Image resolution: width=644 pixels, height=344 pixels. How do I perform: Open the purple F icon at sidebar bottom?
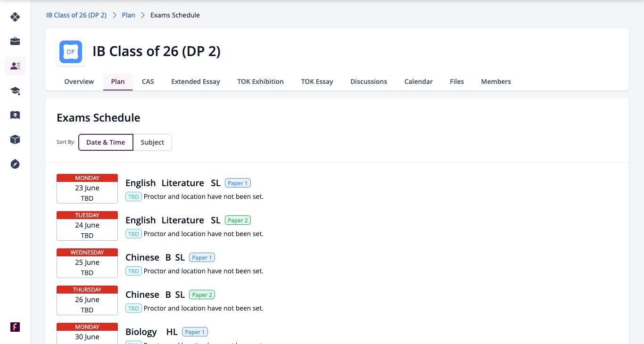(x=15, y=327)
